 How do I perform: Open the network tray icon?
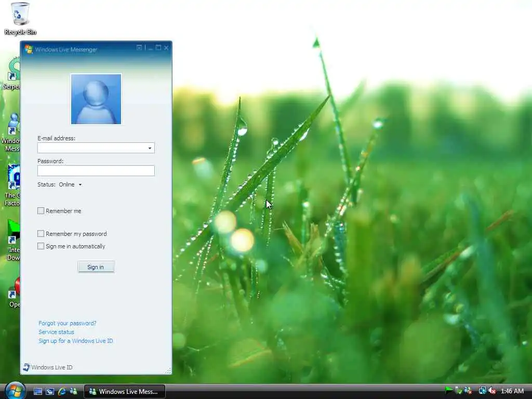click(x=483, y=391)
